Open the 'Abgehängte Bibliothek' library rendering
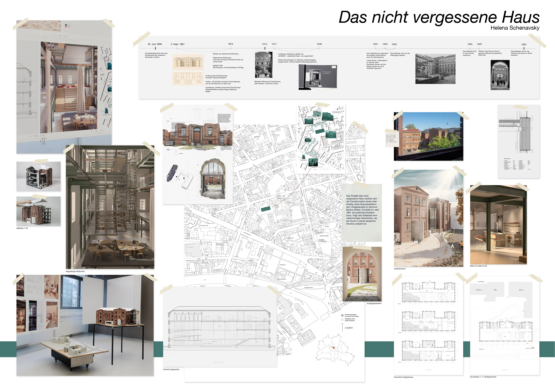This screenshot has height=392, width=555. 110,207
